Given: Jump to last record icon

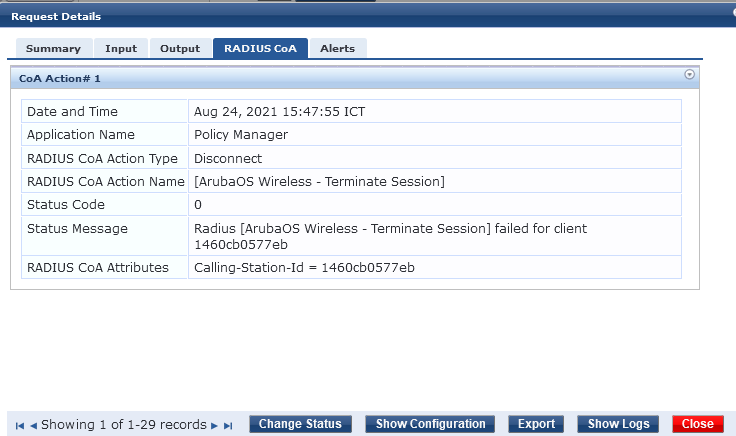Looking at the screenshot, I should coord(228,426).
